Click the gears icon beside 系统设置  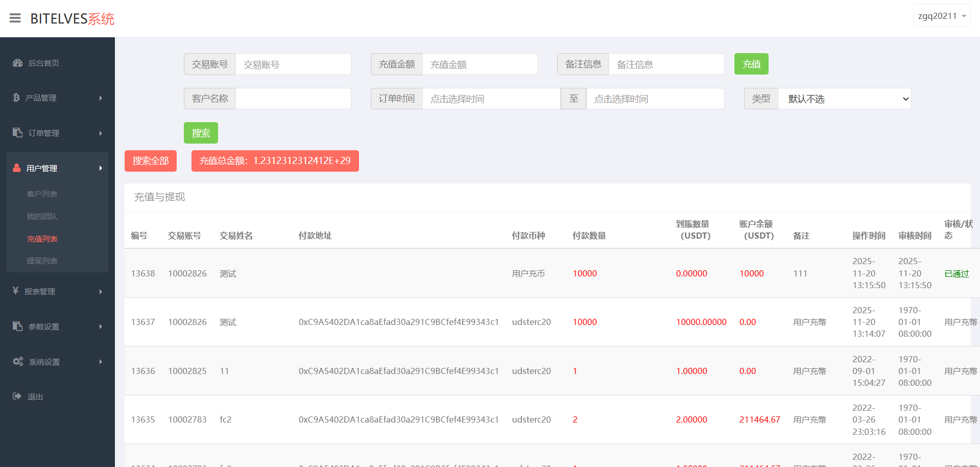pos(18,362)
